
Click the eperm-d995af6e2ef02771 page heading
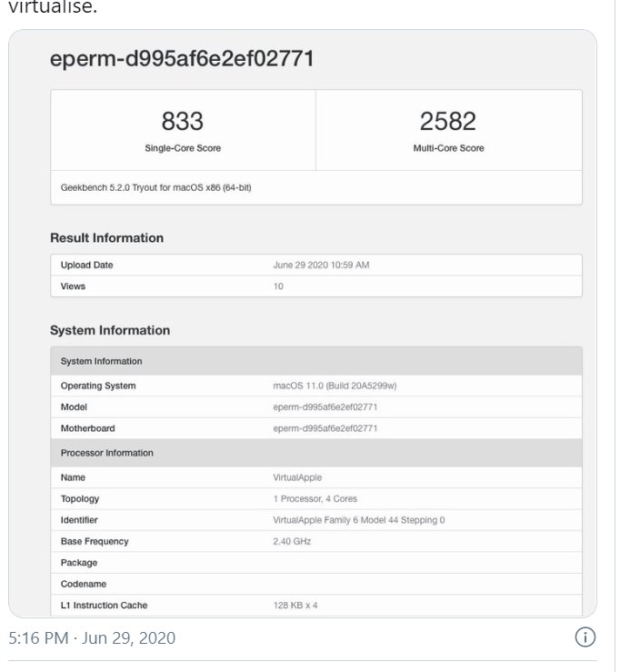182,59
